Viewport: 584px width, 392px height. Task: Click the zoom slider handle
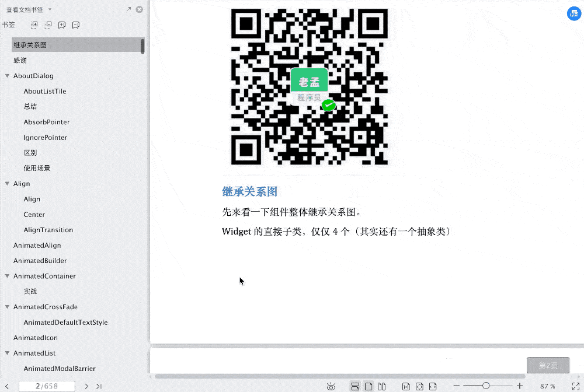point(486,386)
